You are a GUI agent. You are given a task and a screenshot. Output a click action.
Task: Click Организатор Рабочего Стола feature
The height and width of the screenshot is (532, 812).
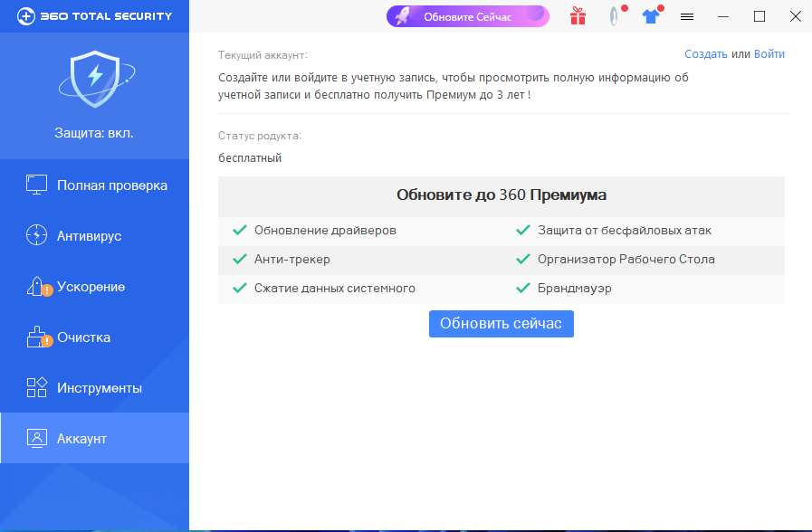tap(626, 260)
